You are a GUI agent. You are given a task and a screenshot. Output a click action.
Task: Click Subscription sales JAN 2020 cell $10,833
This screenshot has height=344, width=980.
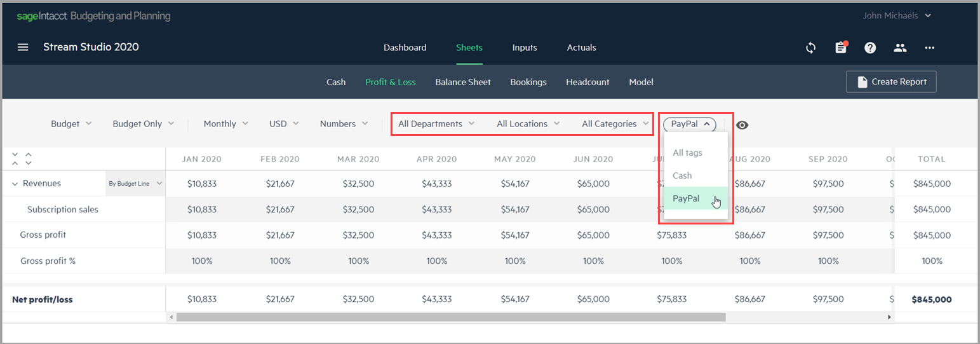click(202, 209)
